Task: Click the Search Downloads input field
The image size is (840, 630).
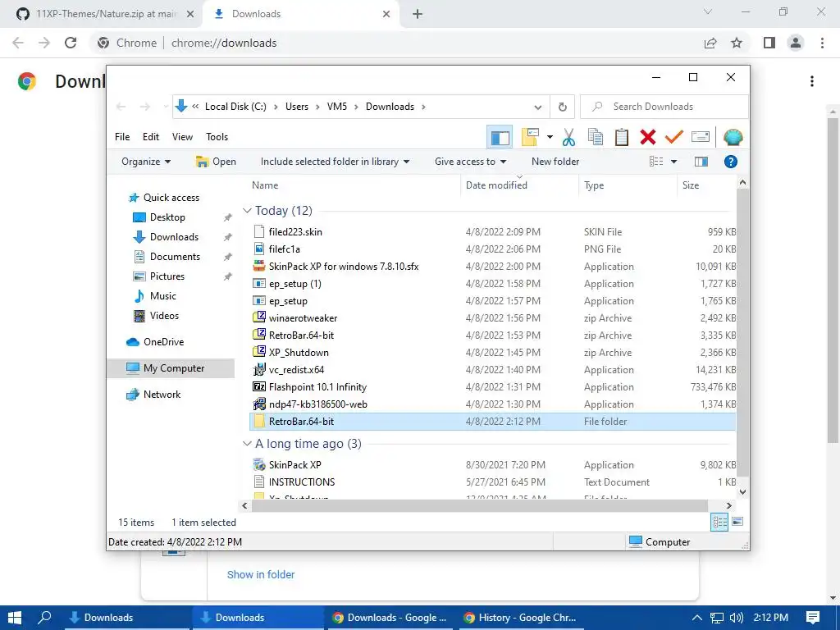Action: (x=664, y=107)
